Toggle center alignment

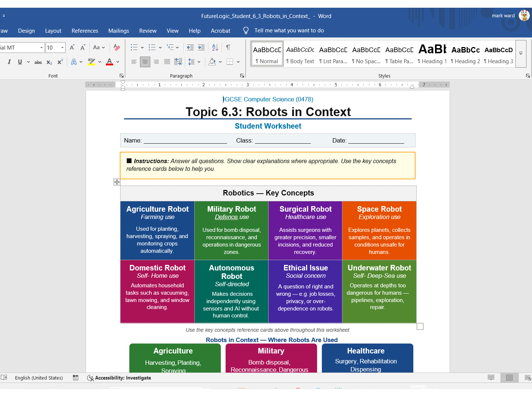145,62
